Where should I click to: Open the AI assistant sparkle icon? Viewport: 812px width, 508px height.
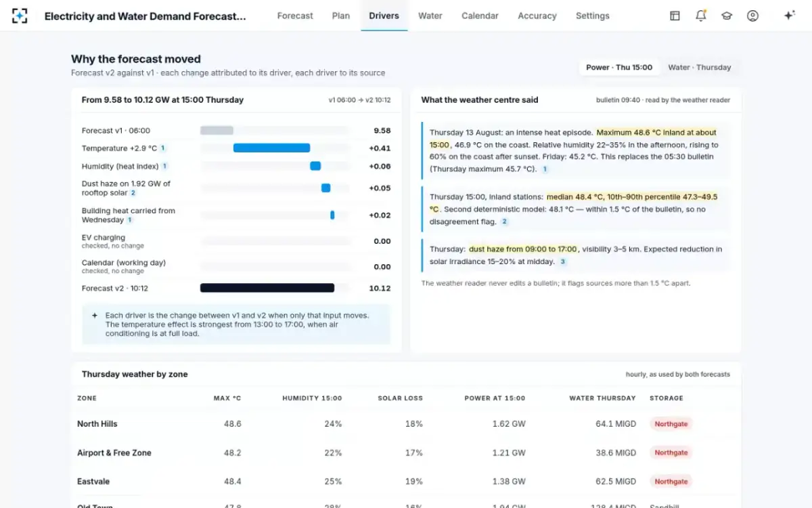pos(789,16)
